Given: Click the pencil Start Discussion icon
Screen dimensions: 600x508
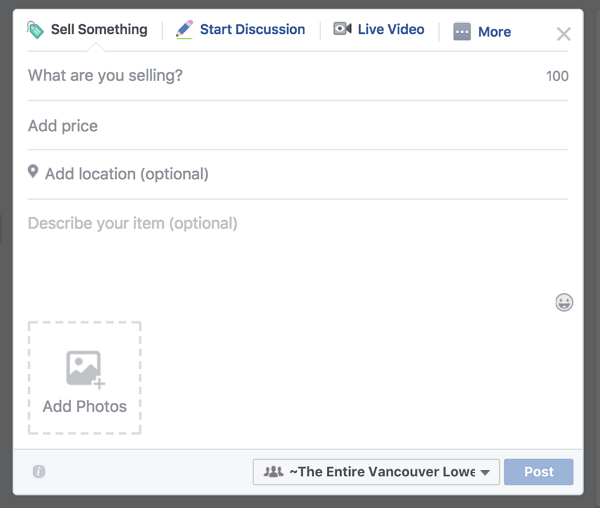Looking at the screenshot, I should [184, 29].
